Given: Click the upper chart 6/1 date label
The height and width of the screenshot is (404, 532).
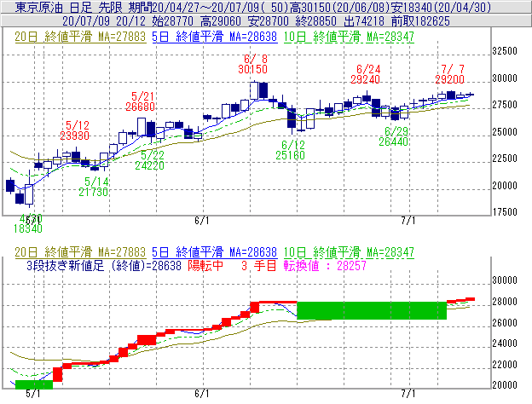Looking at the screenshot, I should [202, 221].
